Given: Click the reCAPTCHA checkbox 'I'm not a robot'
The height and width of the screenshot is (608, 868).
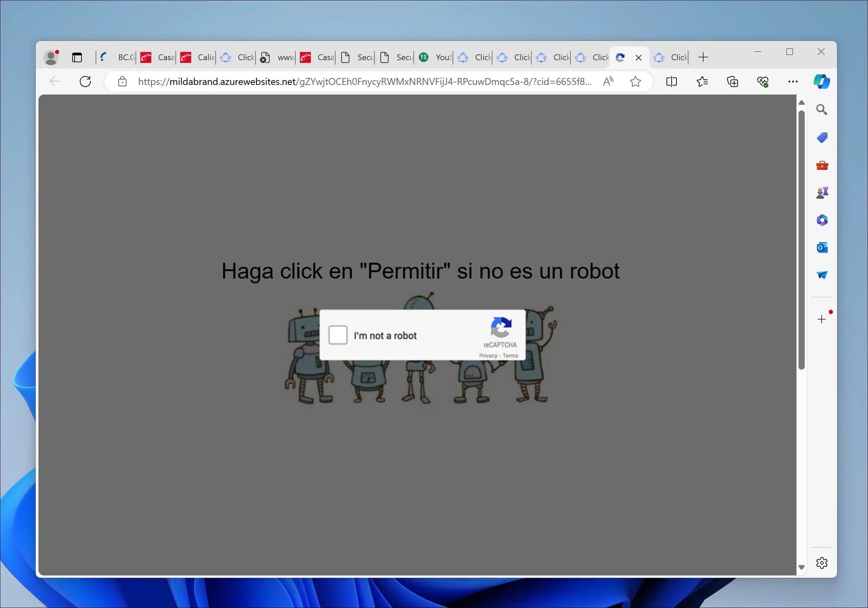Looking at the screenshot, I should 337,335.
